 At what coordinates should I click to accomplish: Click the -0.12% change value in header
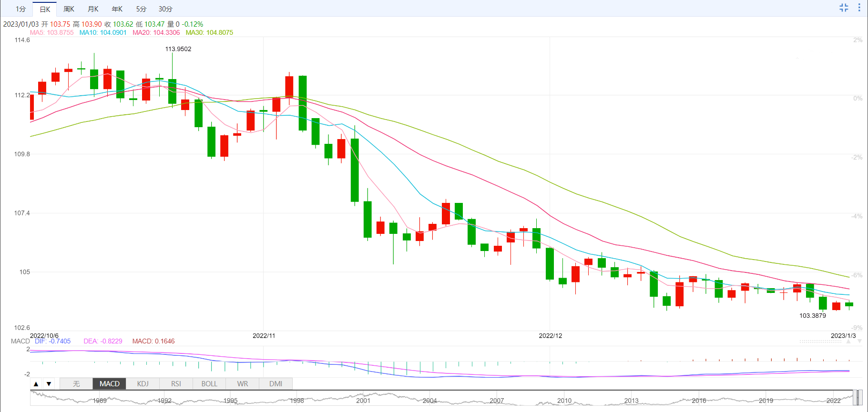coord(193,24)
